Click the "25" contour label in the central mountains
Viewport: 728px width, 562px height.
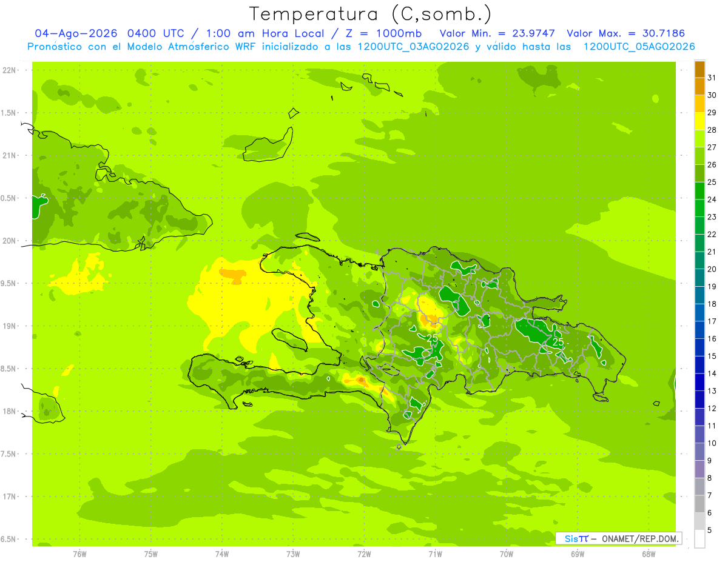coord(432,338)
